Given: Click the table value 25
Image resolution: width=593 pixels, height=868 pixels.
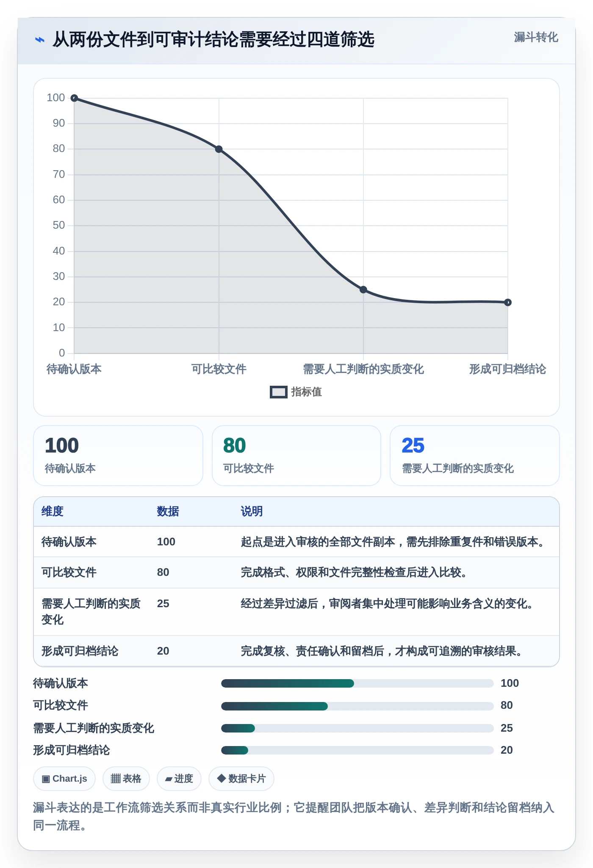Looking at the screenshot, I should tap(163, 603).
